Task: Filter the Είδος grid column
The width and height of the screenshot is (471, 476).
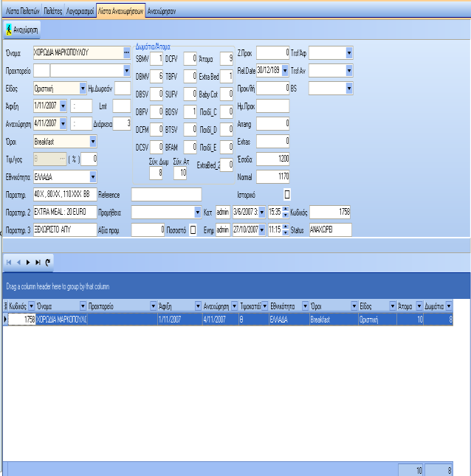Action: [392, 306]
